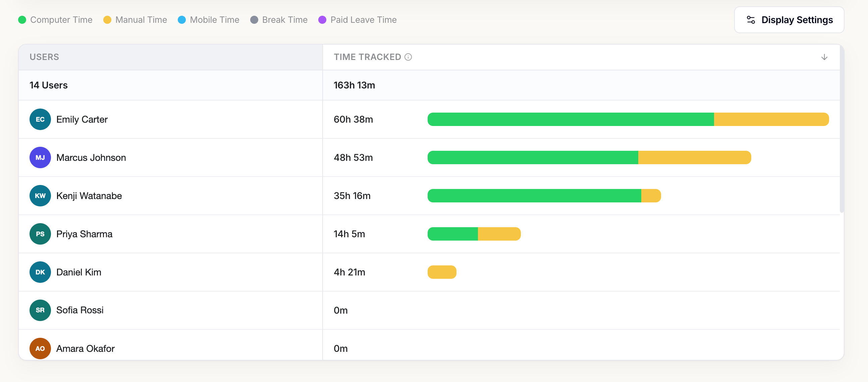This screenshot has height=382, width=868.
Task: Click Daniel Kim's DK avatar
Action: (40, 272)
